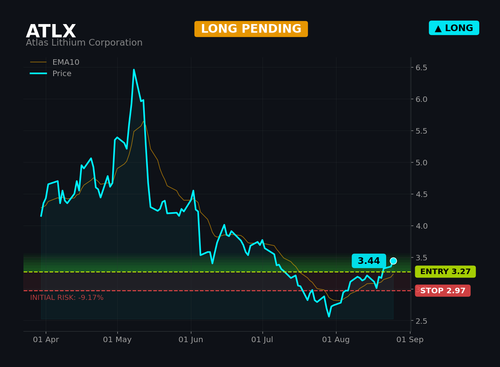This screenshot has height=367, width=500.
Task: Click the 3.5 price axis label
Action: point(421,258)
